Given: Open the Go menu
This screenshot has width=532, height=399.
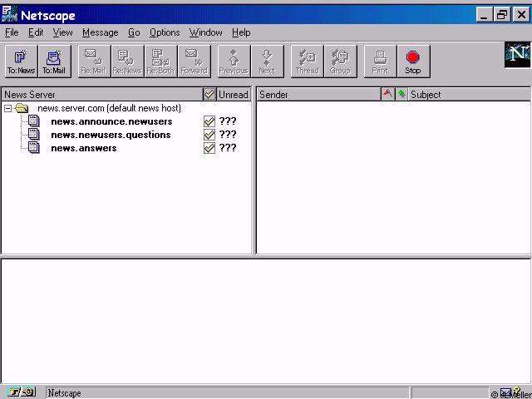Looking at the screenshot, I should 134,32.
